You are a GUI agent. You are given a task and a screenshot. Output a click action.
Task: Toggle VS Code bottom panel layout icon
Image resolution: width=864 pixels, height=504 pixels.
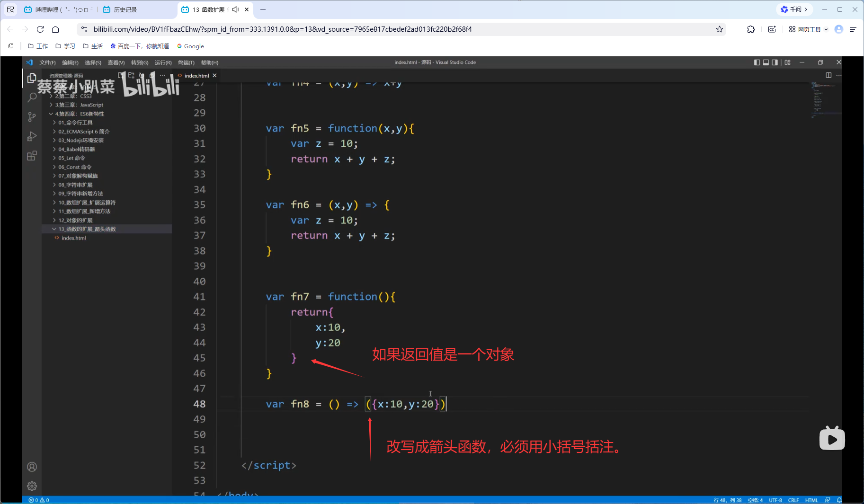point(766,62)
